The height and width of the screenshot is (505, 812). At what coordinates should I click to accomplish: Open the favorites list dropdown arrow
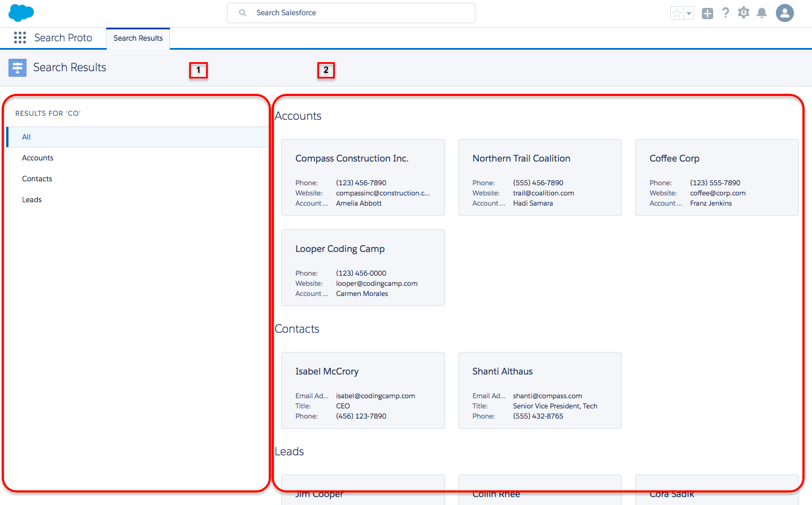pyautogui.click(x=689, y=13)
